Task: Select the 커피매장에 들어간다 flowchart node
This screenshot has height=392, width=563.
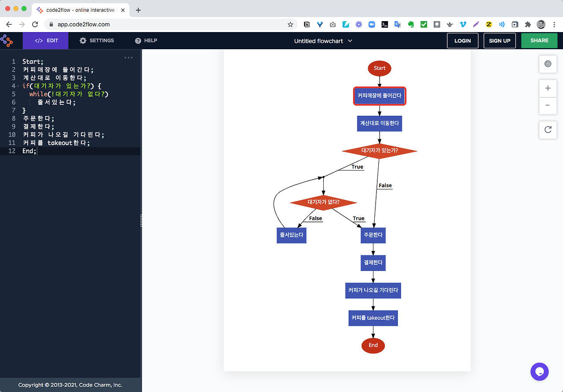Action: coord(380,95)
